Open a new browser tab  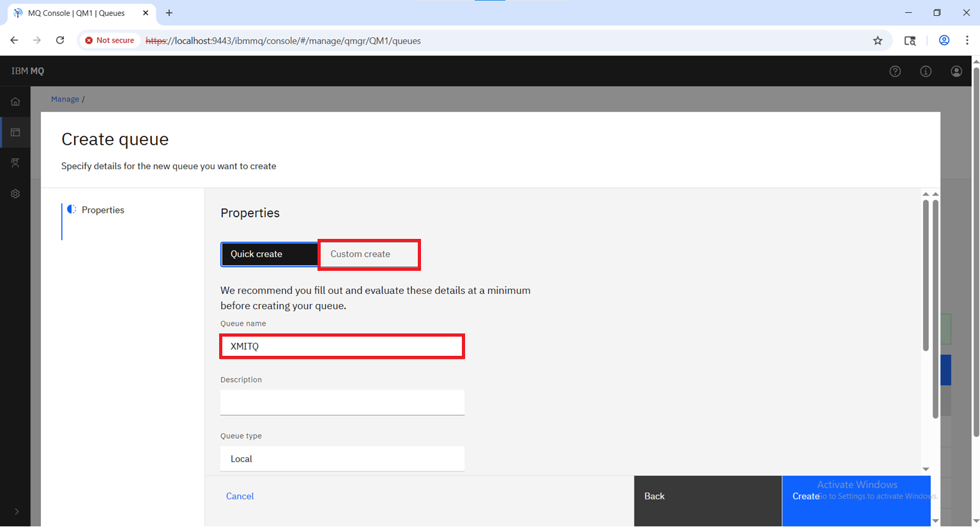coord(169,13)
